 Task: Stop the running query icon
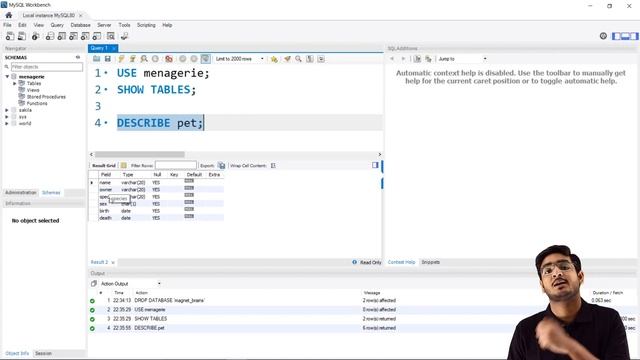[155, 59]
